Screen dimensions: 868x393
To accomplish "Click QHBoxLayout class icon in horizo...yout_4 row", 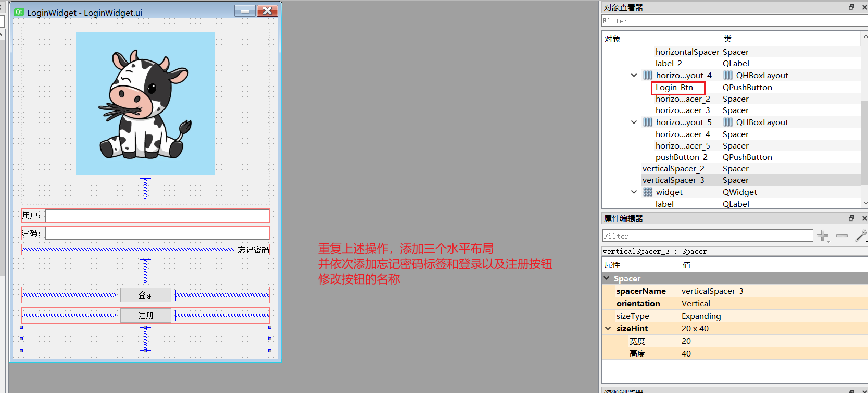I will coord(728,76).
